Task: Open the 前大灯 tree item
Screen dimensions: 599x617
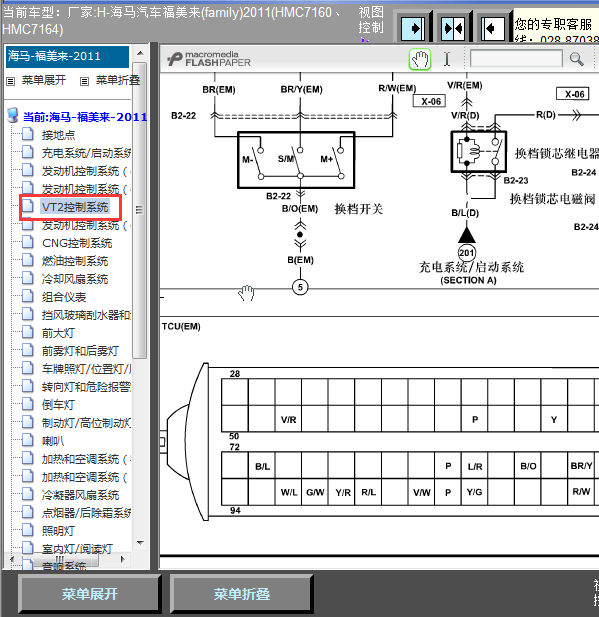Action: [x=58, y=333]
